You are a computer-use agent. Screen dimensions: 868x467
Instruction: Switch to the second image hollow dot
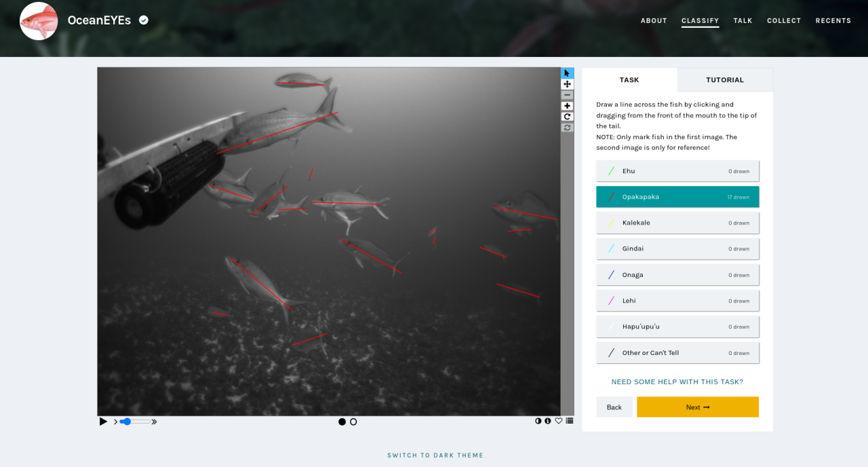[x=353, y=422]
